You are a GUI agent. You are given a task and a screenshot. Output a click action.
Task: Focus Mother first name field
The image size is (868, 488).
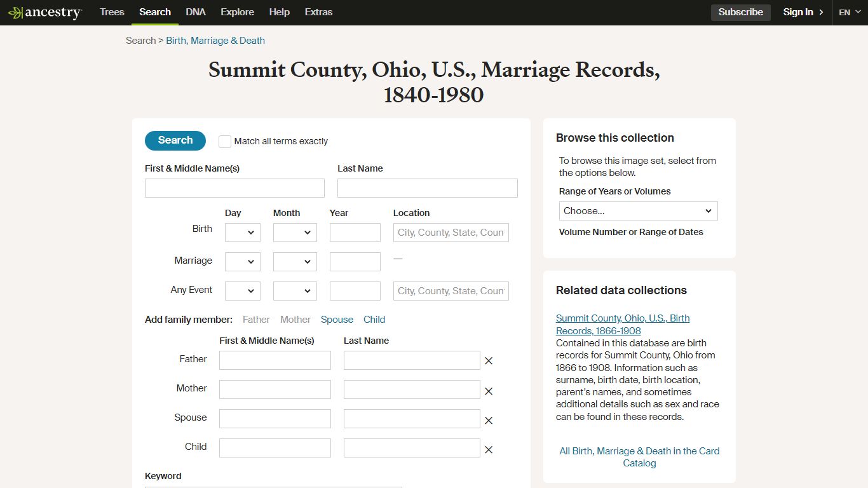pyautogui.click(x=275, y=390)
